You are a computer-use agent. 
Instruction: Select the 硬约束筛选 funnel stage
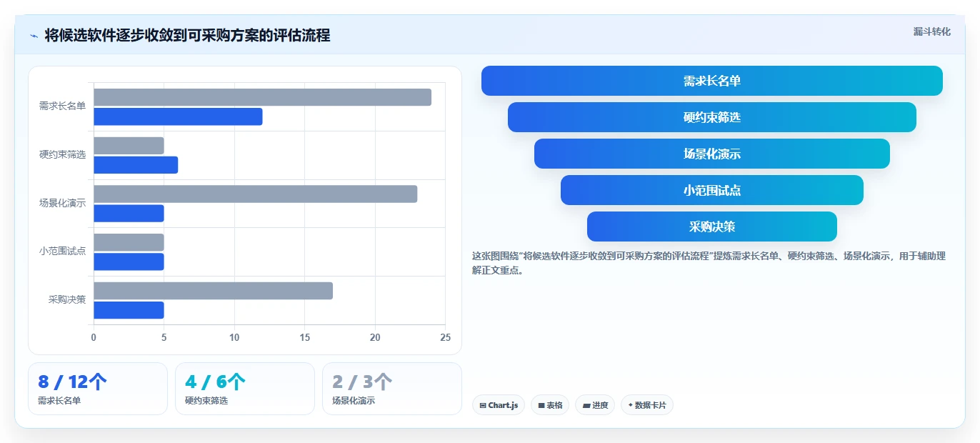click(712, 117)
